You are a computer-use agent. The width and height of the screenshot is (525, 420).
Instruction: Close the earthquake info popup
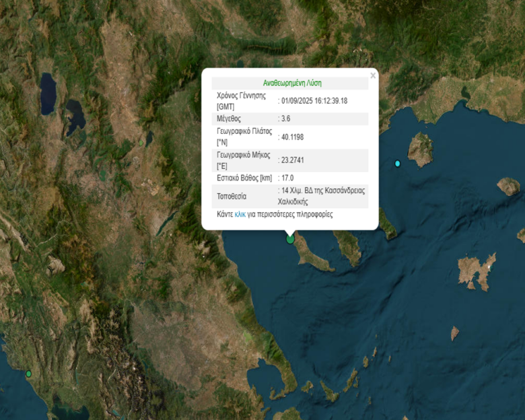click(373, 76)
